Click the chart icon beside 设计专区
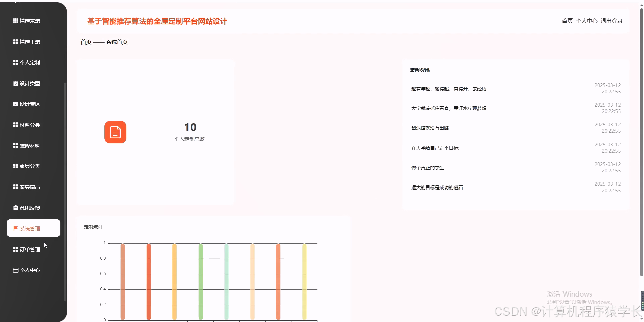The image size is (644, 322). [x=16, y=104]
